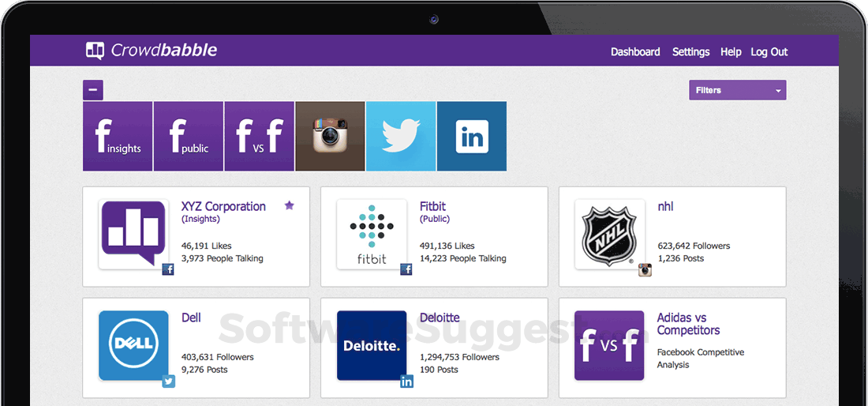Screen dimensions: 868x406
Task: Open Settings from the top navigation
Action: (x=691, y=52)
